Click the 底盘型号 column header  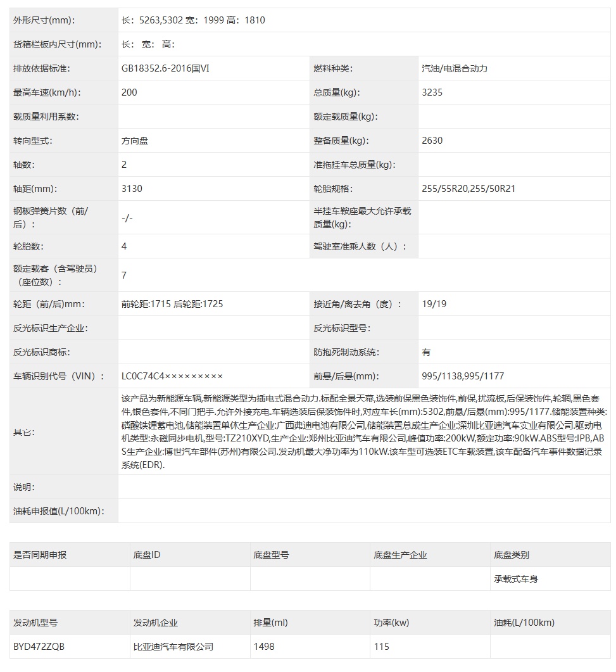pyautogui.click(x=271, y=555)
